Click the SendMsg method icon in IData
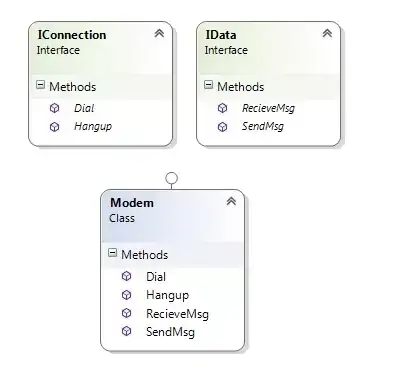The width and height of the screenshot is (398, 377). click(222, 127)
